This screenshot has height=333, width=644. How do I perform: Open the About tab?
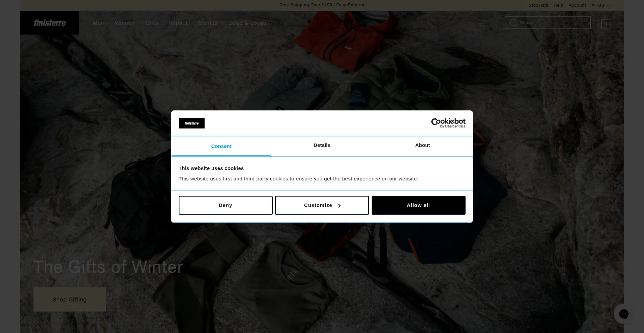422,145
